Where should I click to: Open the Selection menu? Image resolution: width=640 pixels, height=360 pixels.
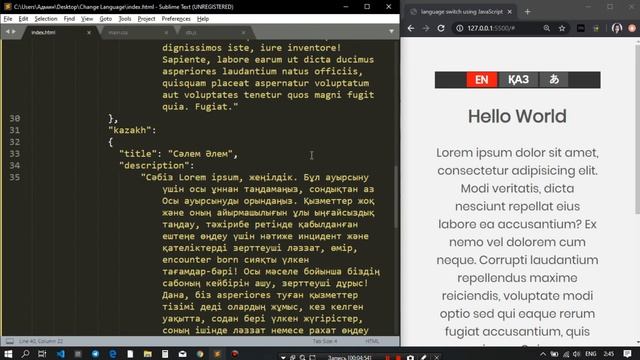46,19
